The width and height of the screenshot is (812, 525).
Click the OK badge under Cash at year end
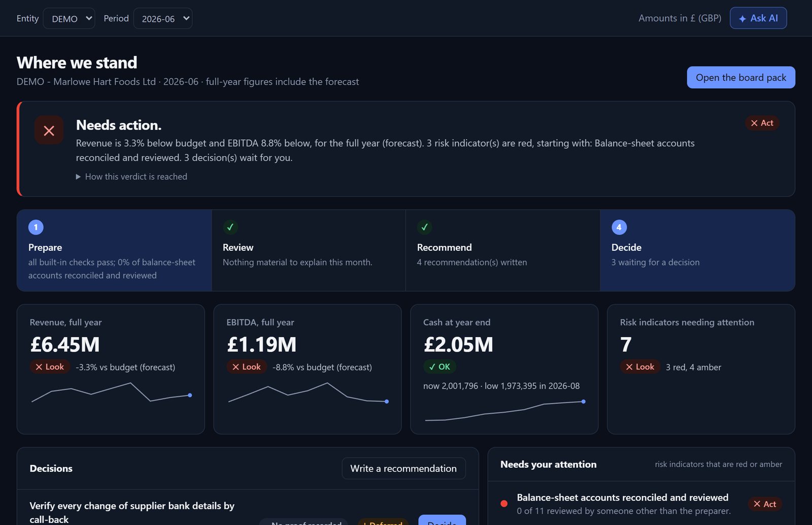440,367
